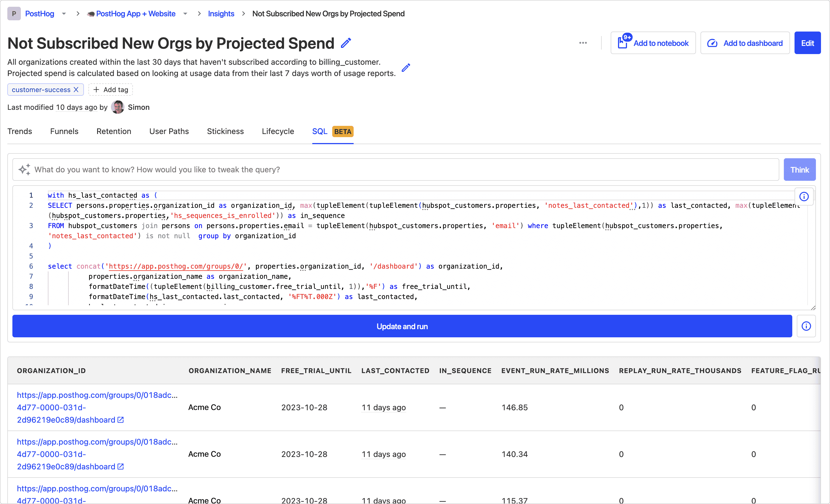
Task: Click Simon's profile avatar
Action: [118, 107]
